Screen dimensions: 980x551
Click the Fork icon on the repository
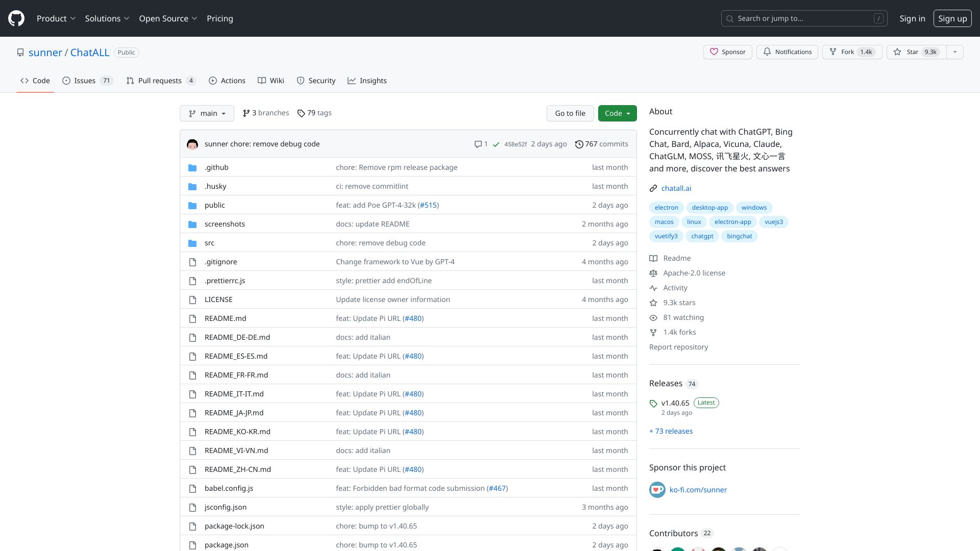pos(832,52)
